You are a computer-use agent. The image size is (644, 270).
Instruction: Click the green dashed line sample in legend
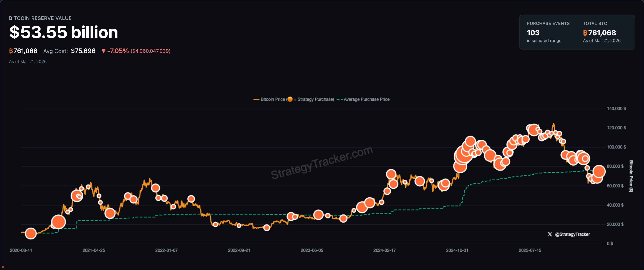point(339,99)
